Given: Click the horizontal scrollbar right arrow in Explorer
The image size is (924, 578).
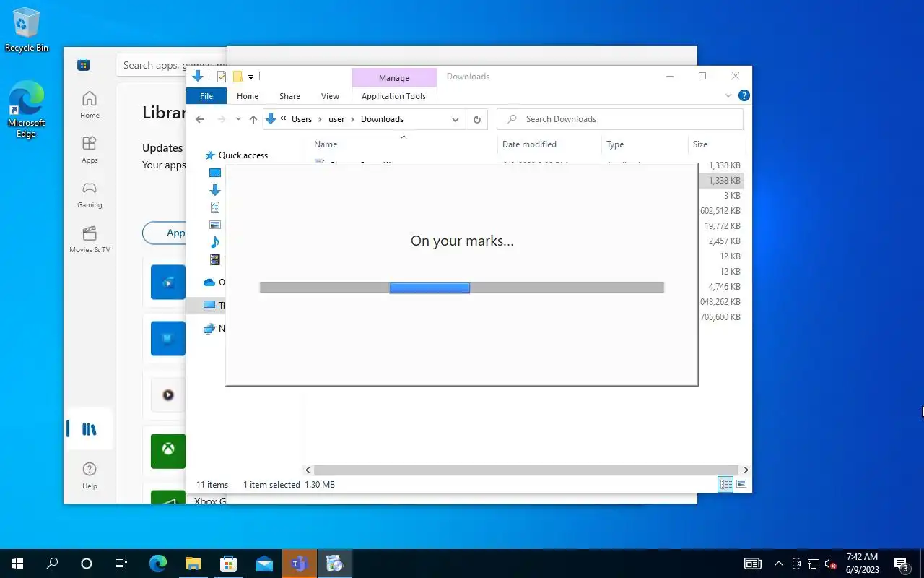Looking at the screenshot, I should (746, 470).
